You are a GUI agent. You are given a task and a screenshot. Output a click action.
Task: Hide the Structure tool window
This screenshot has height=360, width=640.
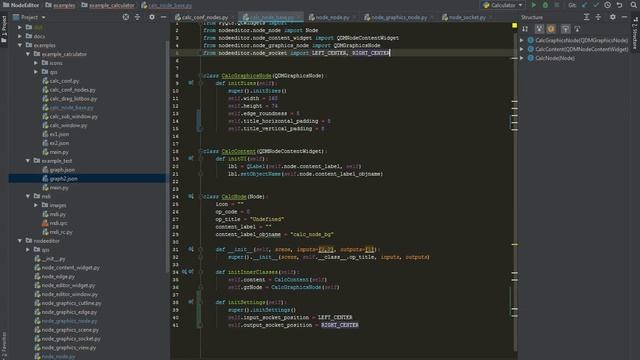point(624,17)
